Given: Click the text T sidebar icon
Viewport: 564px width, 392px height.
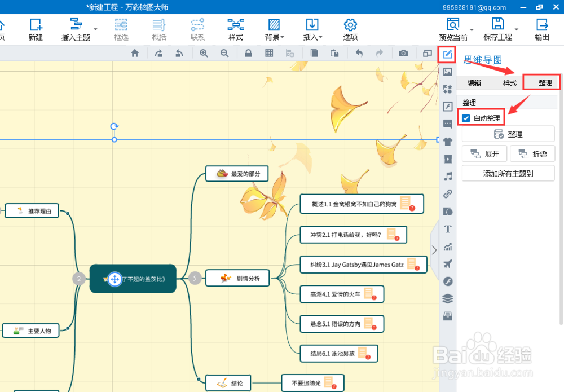Looking at the screenshot, I should [x=447, y=229].
